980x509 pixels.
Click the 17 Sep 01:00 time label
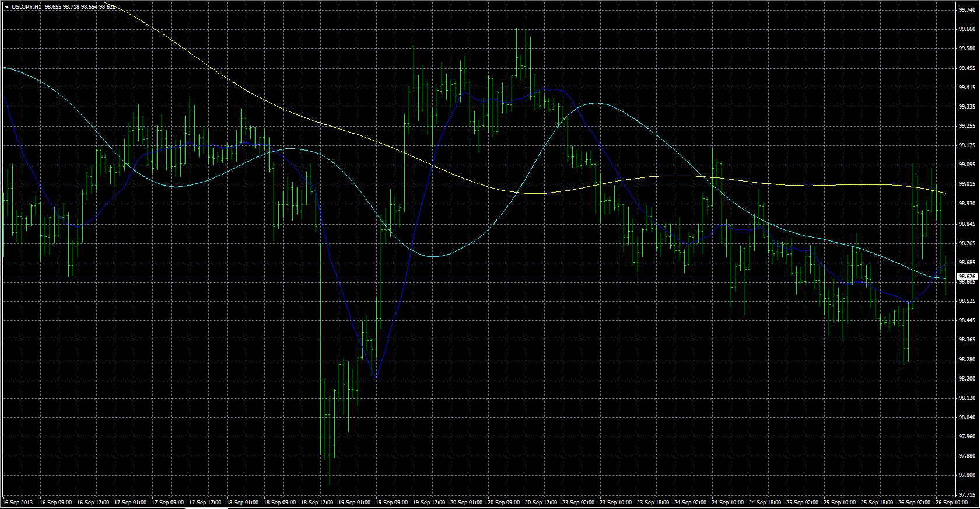tap(130, 502)
